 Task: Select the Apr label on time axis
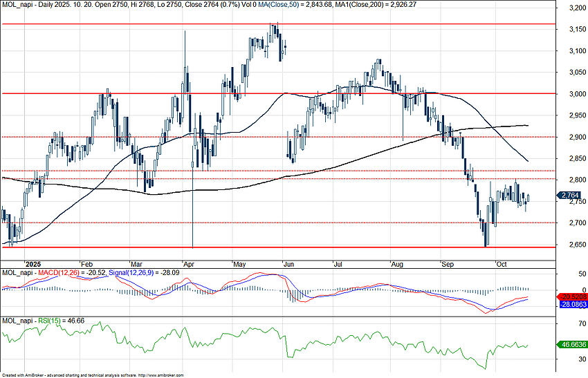pyautogui.click(x=188, y=263)
